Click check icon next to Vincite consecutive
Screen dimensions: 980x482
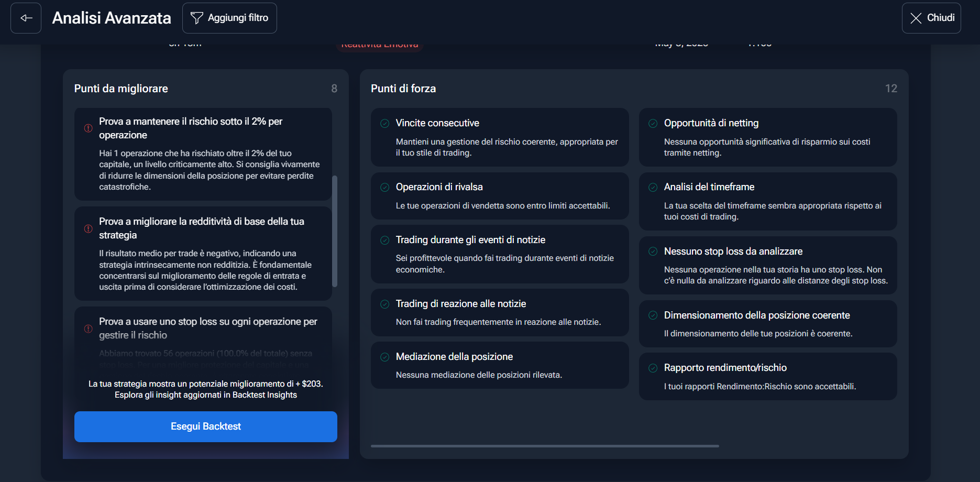pos(385,123)
